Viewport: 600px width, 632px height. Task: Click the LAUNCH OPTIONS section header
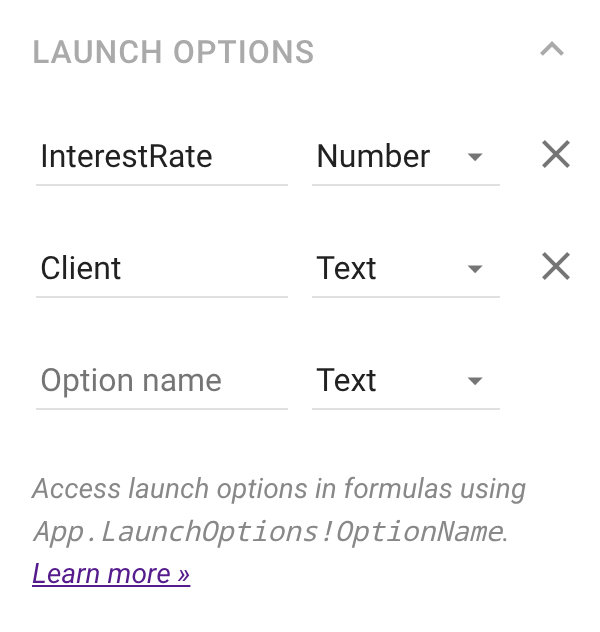(x=173, y=52)
